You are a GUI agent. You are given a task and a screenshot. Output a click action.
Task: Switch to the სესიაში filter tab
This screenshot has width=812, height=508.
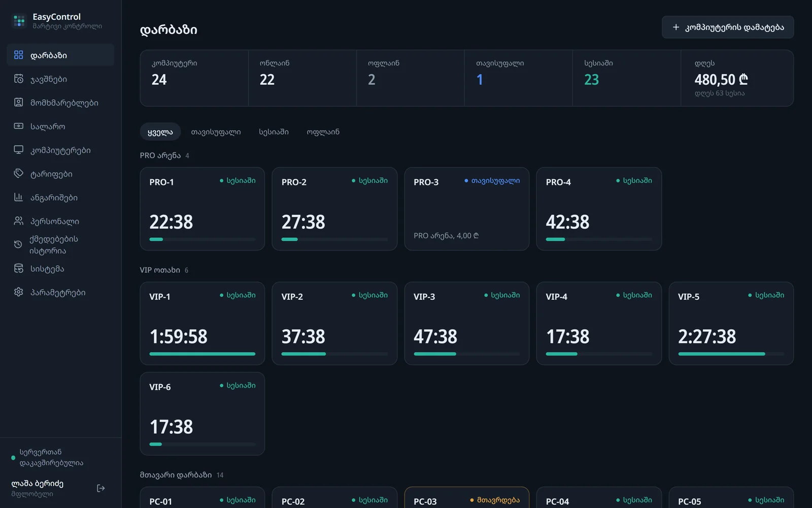(274, 132)
